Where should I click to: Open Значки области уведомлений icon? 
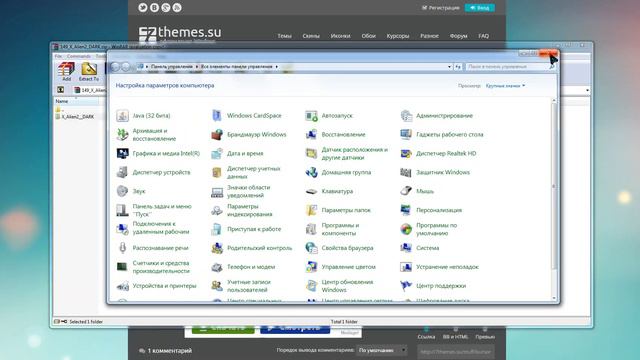[x=217, y=191]
